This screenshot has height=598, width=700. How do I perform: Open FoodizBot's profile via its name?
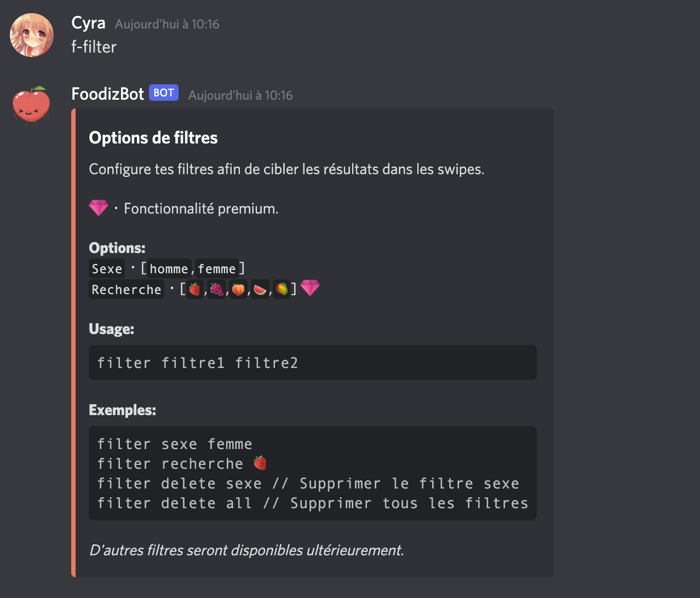point(108,94)
